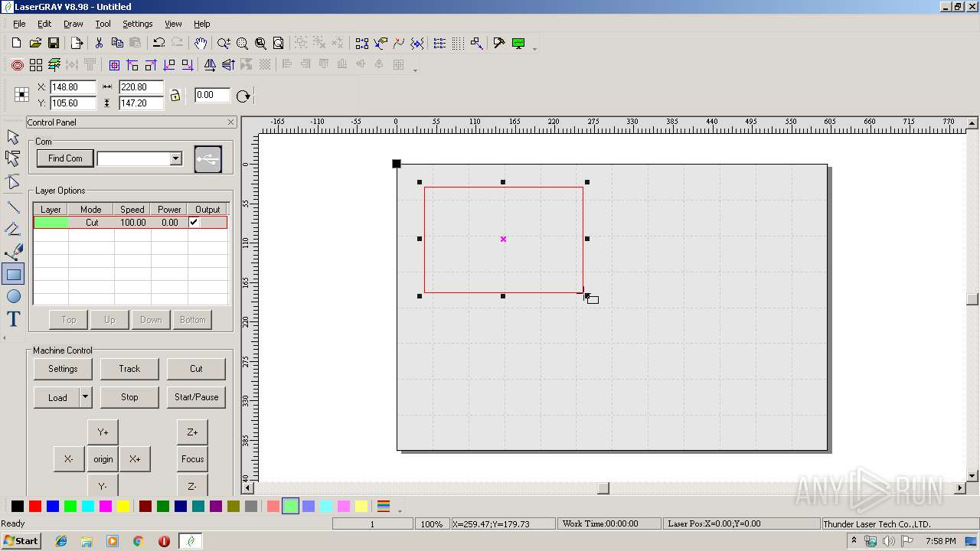
Task: Click the Start/Pause button
Action: point(196,397)
